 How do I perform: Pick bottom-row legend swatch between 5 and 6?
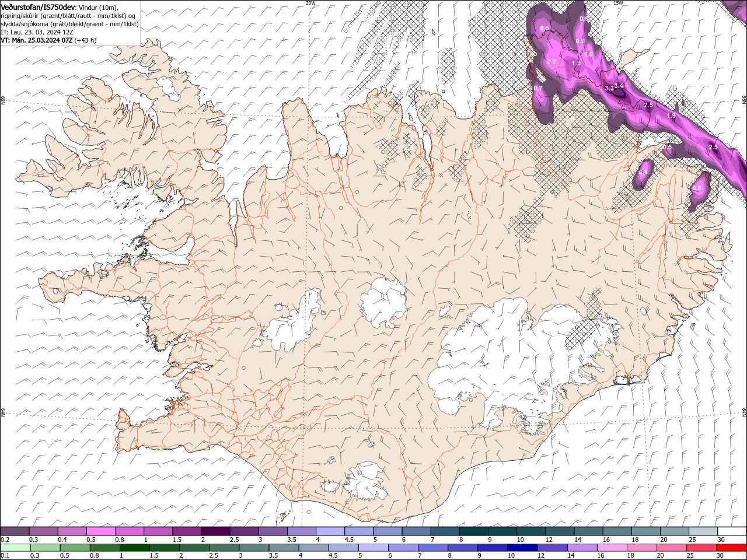point(373,548)
